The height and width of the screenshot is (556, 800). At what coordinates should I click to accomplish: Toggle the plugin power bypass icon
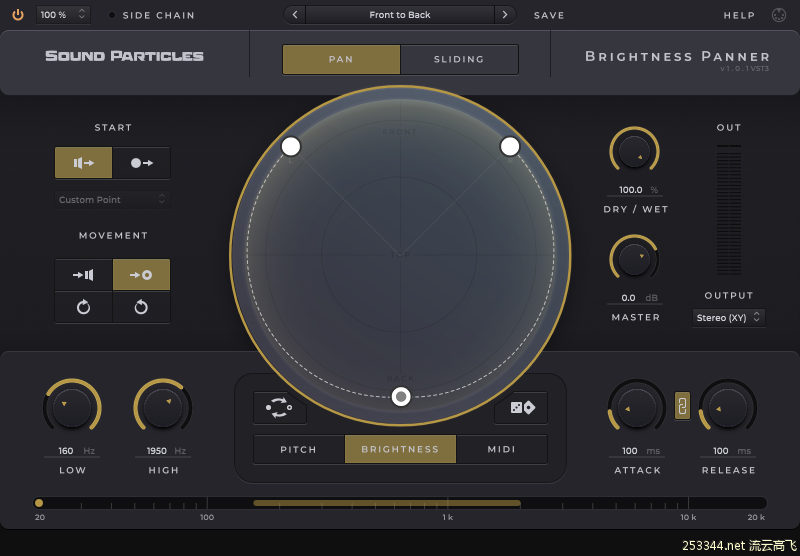click(18, 15)
